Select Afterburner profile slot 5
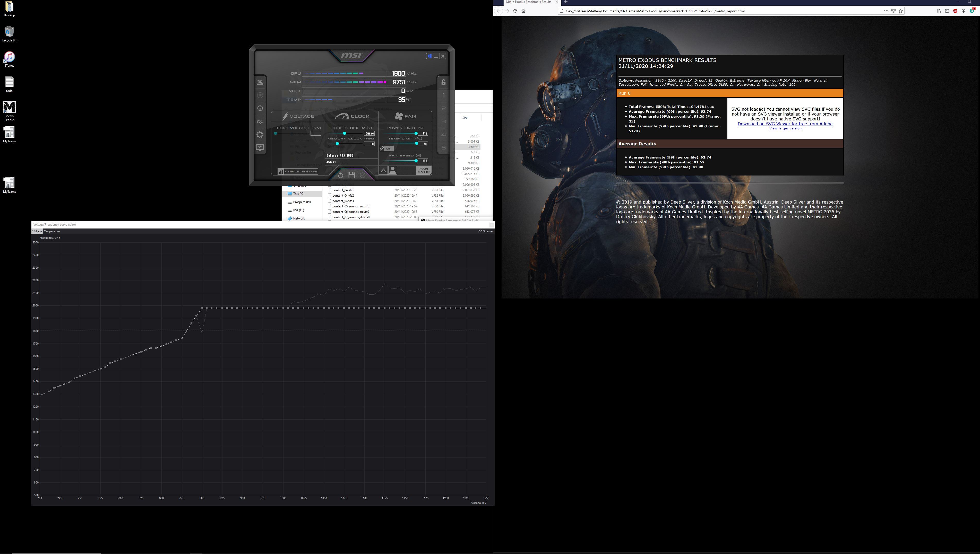The width and height of the screenshot is (980, 554). (x=444, y=148)
